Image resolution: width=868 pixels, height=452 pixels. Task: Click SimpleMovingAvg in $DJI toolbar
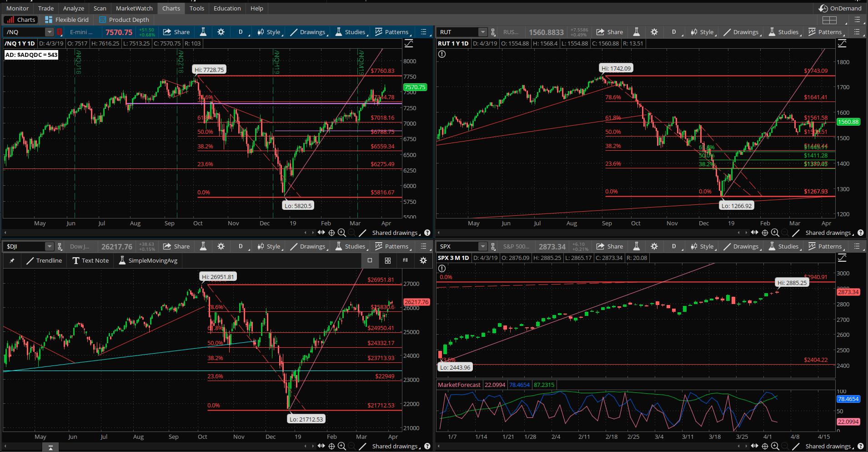coord(148,260)
